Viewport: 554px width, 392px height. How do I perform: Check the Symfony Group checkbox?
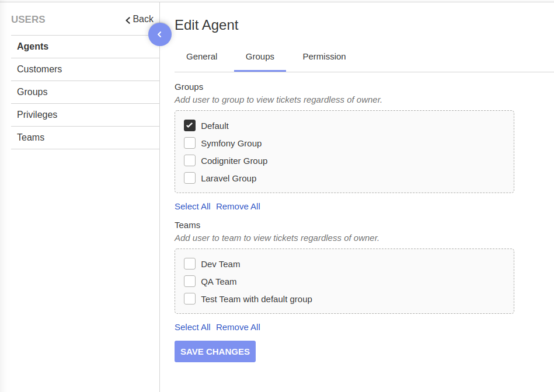click(x=190, y=143)
